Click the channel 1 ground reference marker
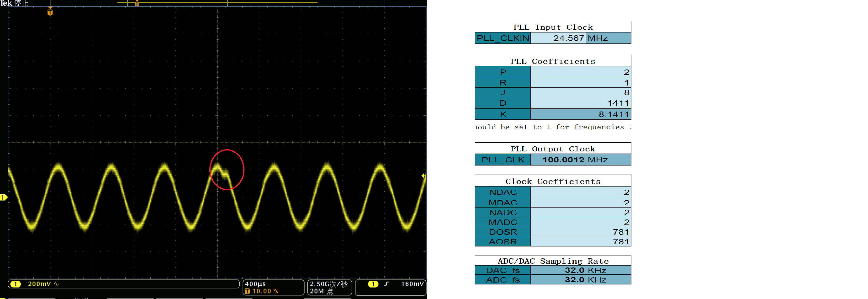This screenshot has height=299, width=868. pyautogui.click(x=3, y=197)
